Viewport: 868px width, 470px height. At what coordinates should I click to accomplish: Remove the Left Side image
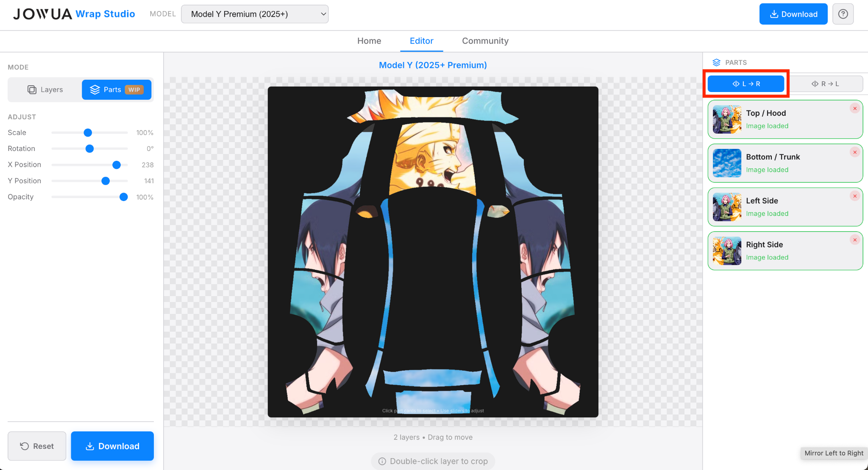click(x=855, y=196)
